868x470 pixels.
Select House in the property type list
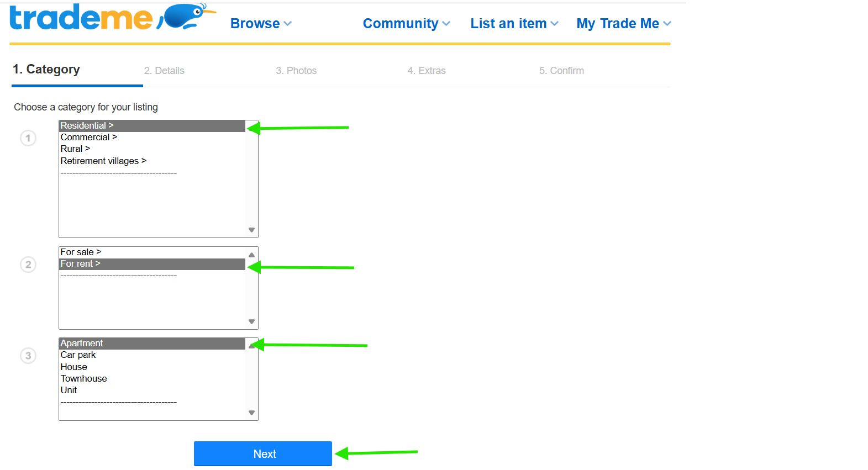(74, 367)
